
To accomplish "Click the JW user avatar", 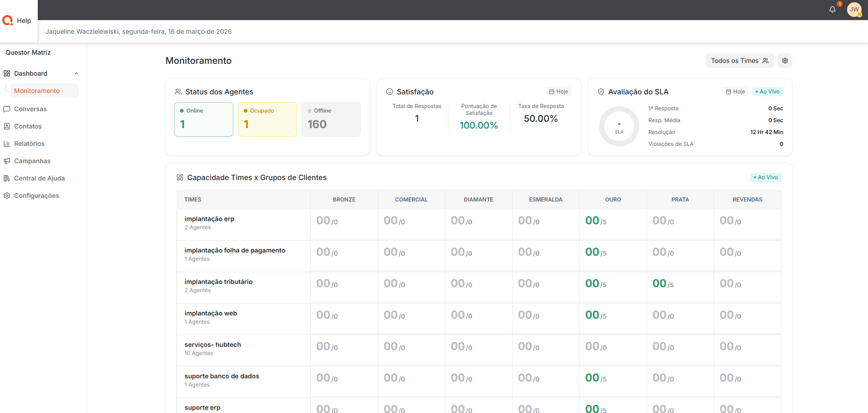I will point(854,10).
